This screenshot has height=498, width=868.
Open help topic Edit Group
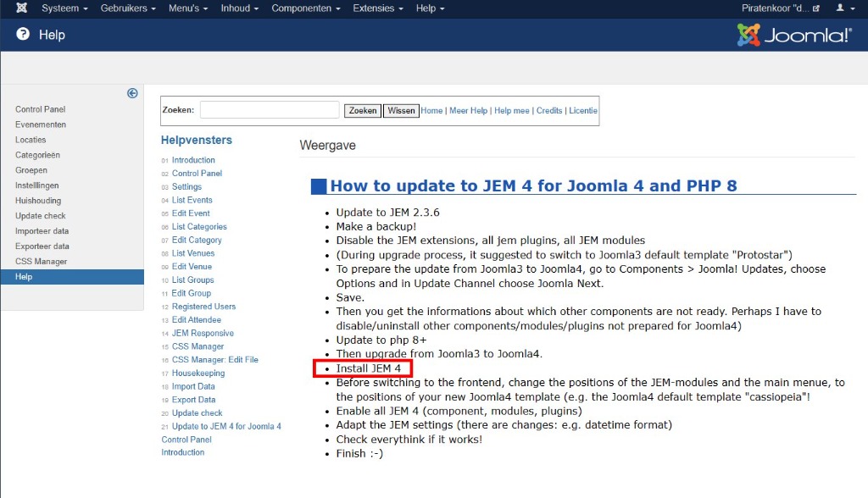(x=191, y=293)
